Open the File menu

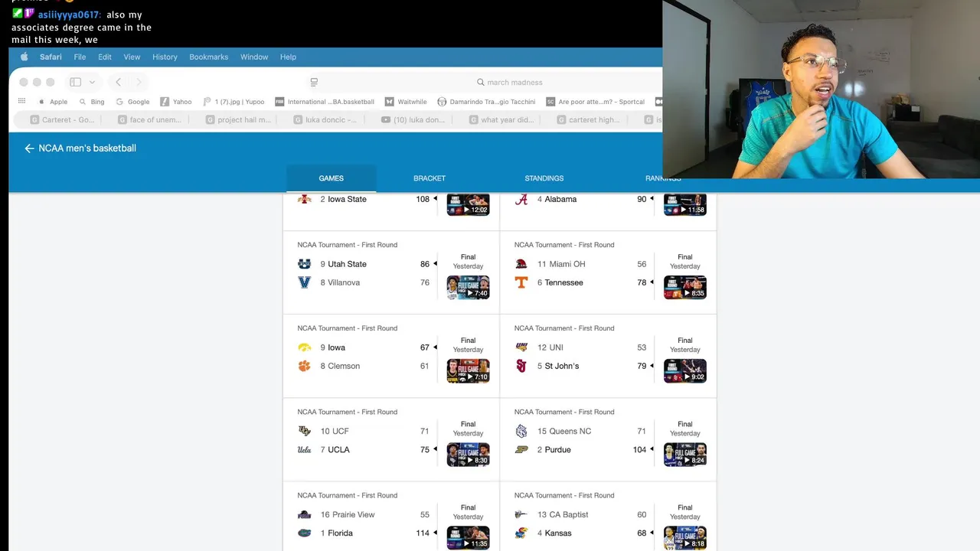click(x=80, y=57)
